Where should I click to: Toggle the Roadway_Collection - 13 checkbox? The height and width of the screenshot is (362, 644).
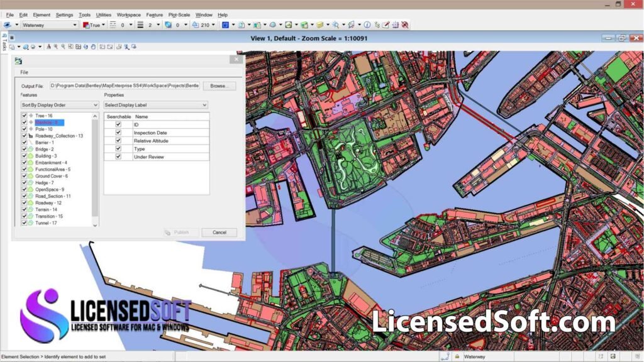click(x=25, y=136)
